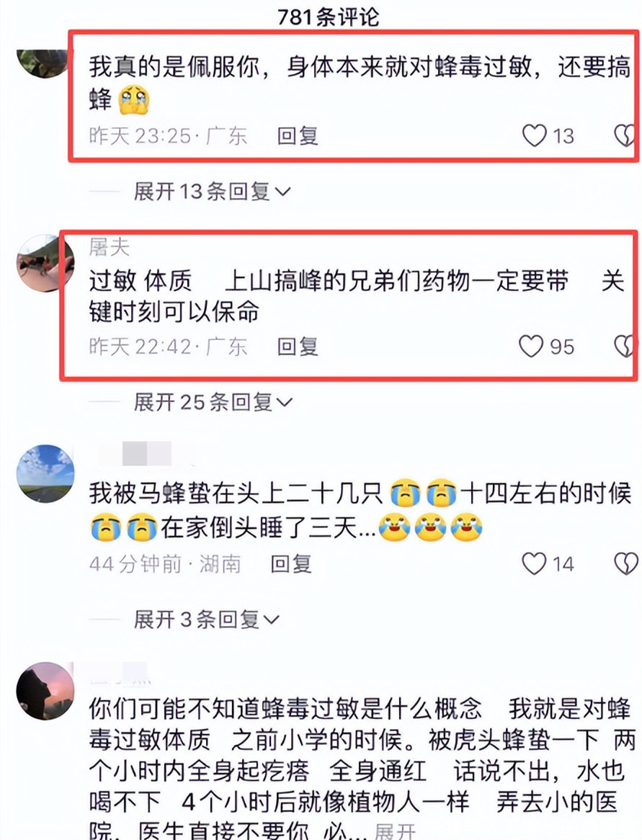Reply to the 湖南 comment
This screenshot has width=642, height=840.
pyautogui.click(x=291, y=563)
